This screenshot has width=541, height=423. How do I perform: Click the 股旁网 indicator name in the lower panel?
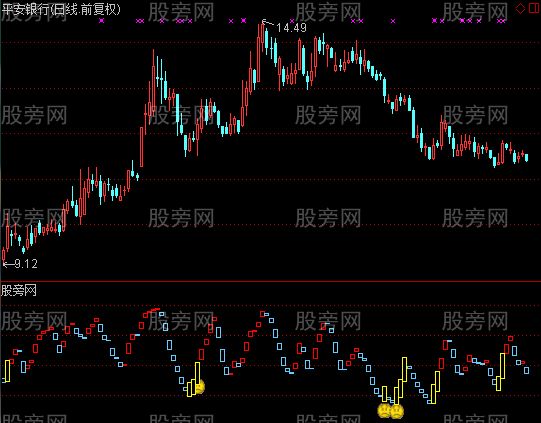click(19, 291)
